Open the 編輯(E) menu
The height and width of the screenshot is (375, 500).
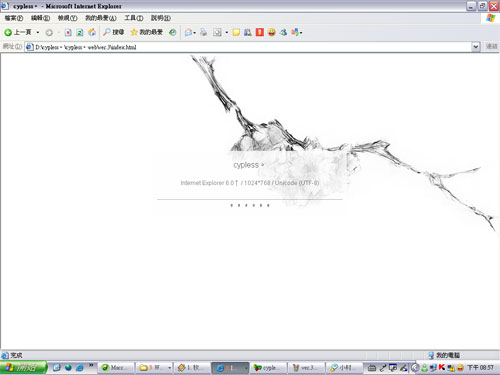40,18
